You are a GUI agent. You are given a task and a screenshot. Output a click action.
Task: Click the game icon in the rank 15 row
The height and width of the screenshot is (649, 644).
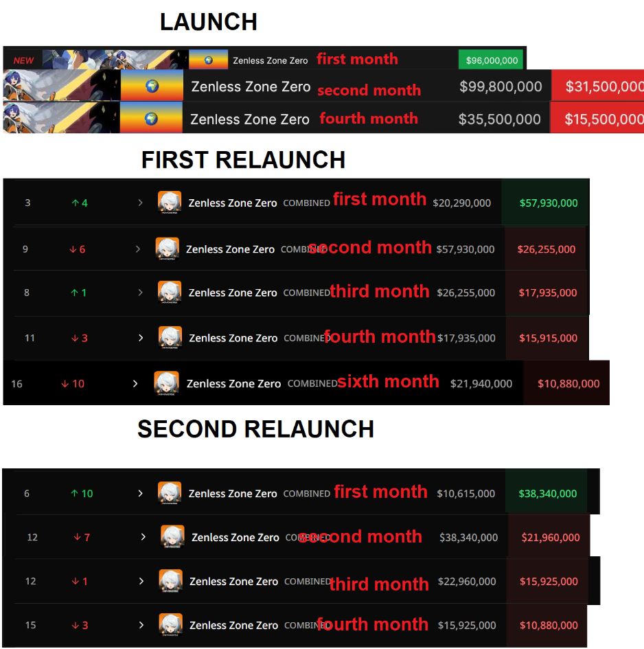click(171, 624)
